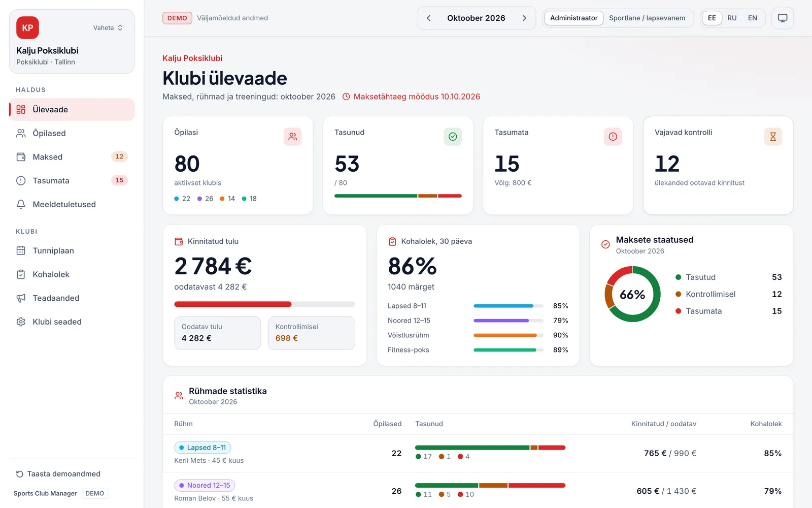The width and height of the screenshot is (812, 508).
Task: Click the Õpilased people icon in sidebar
Action: (21, 133)
